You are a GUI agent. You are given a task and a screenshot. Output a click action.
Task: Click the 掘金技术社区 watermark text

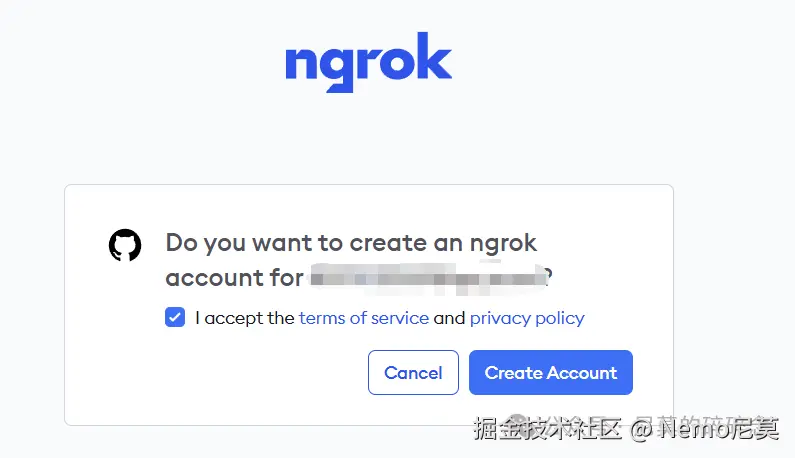click(x=548, y=429)
